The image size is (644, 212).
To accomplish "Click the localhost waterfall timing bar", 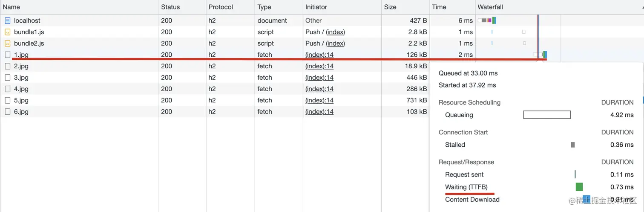I will (x=487, y=20).
